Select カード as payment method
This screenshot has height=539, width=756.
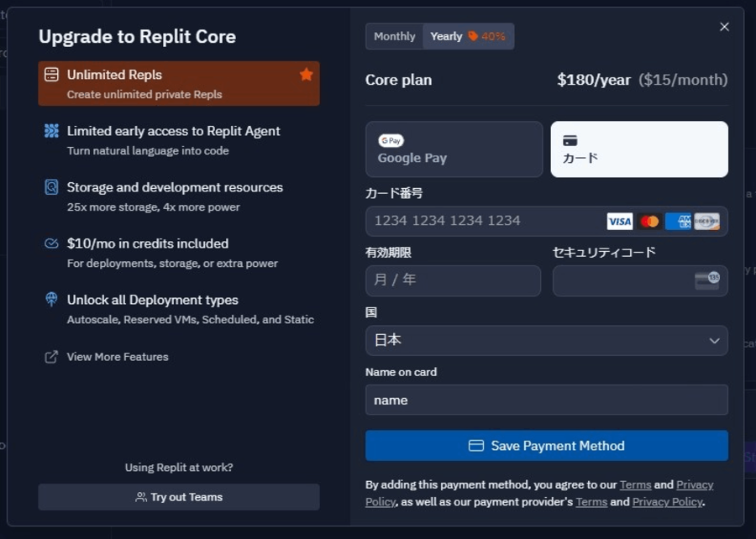(639, 149)
